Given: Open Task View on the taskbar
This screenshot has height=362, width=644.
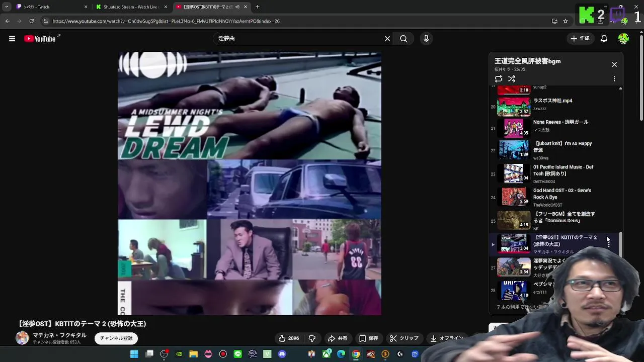Looking at the screenshot, I should [149, 354].
